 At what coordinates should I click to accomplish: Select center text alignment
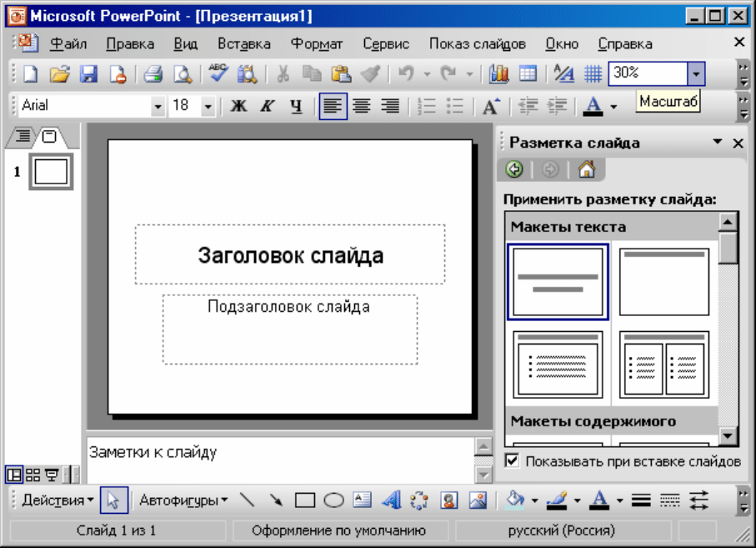pos(361,106)
